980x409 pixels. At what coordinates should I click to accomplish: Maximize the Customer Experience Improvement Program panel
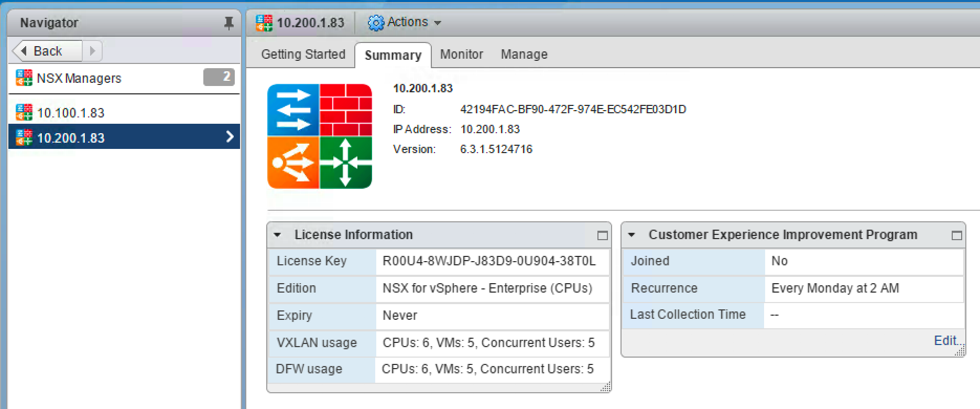click(956, 235)
